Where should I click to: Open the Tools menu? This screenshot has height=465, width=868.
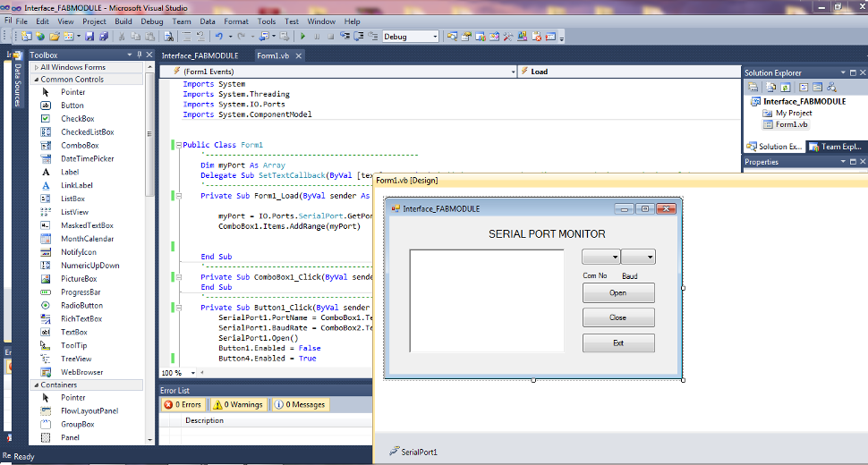tap(267, 21)
